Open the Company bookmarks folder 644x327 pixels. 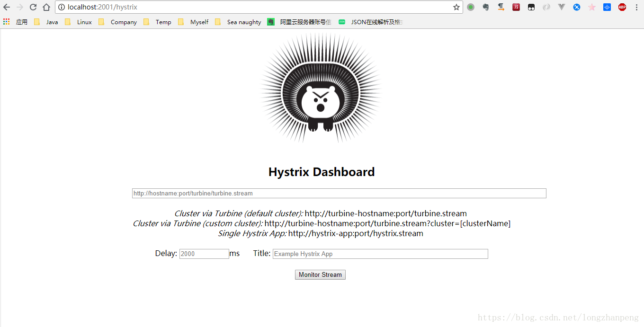pos(117,22)
